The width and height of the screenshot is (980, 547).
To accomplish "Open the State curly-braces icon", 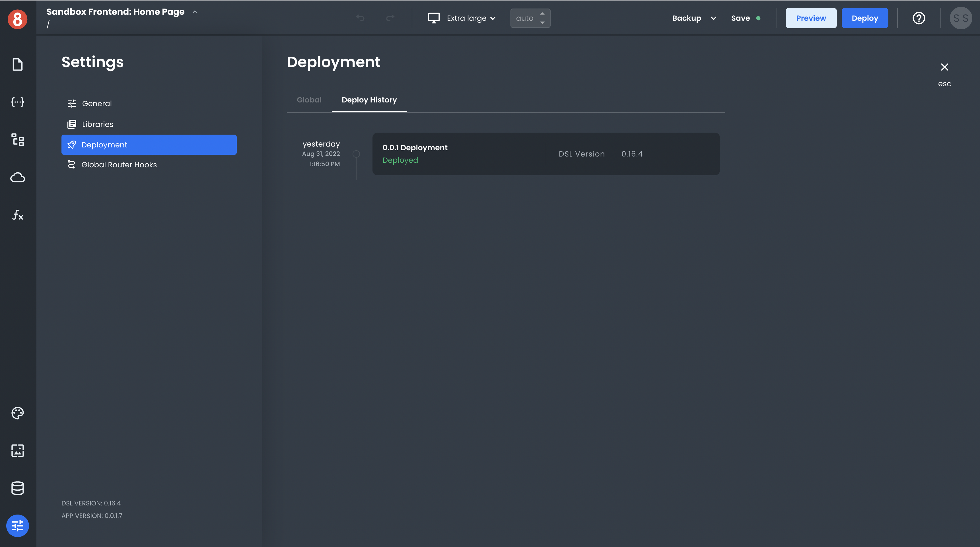I will 18,102.
